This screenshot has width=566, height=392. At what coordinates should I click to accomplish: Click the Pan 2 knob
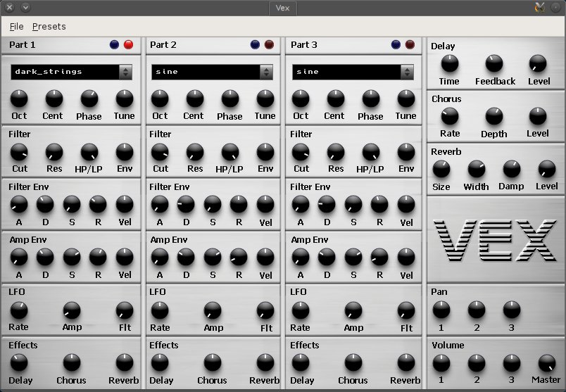pyautogui.click(x=477, y=310)
